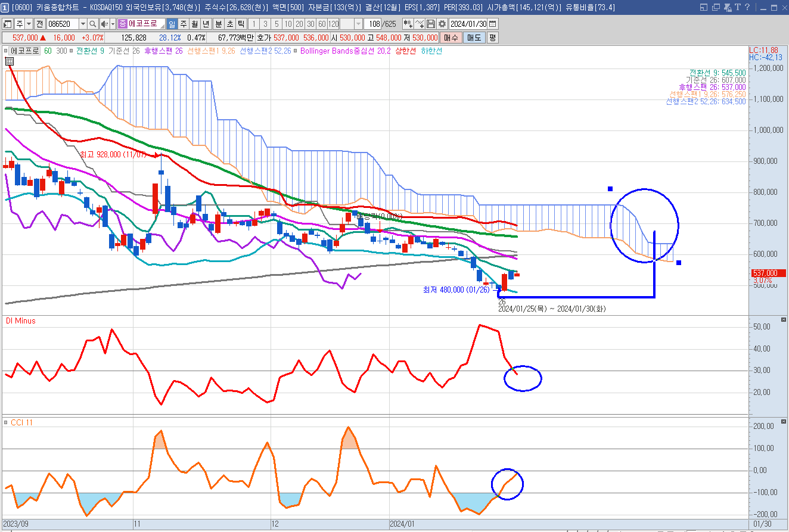Click the 후행스팬 26 legend label

click(x=163, y=51)
